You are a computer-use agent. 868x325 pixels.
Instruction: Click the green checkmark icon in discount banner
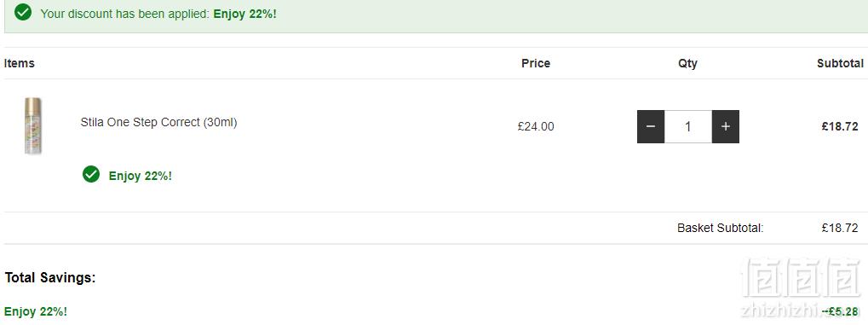click(x=23, y=12)
